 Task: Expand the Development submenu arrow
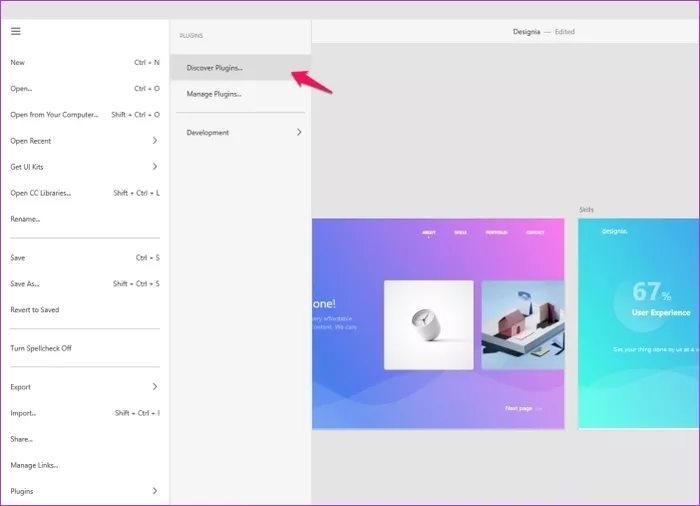[x=298, y=132]
